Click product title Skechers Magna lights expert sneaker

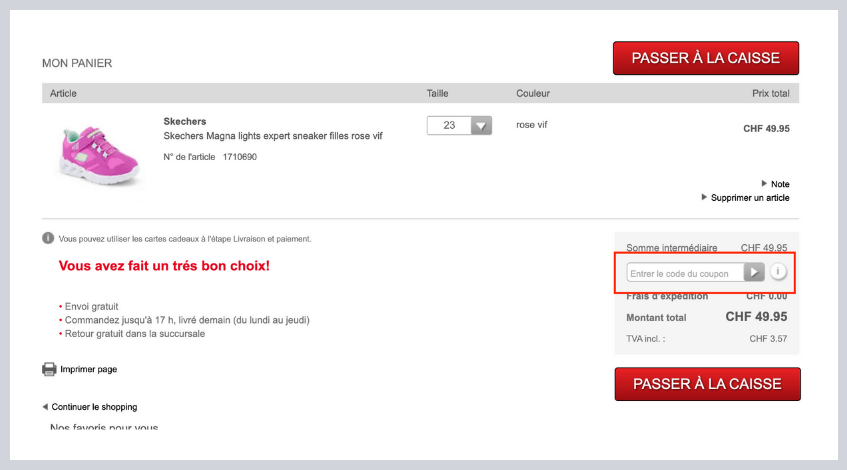273,136
